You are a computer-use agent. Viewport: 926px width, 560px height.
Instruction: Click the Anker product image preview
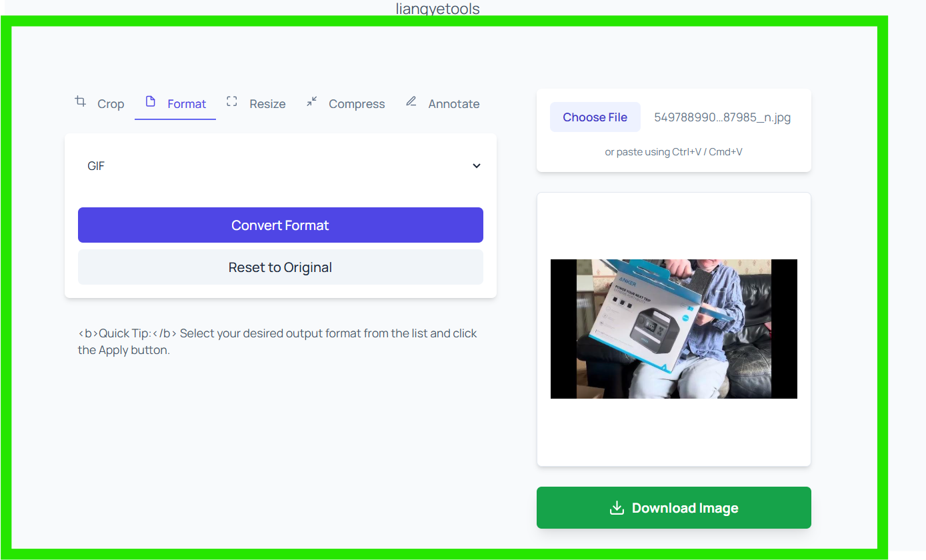point(673,329)
